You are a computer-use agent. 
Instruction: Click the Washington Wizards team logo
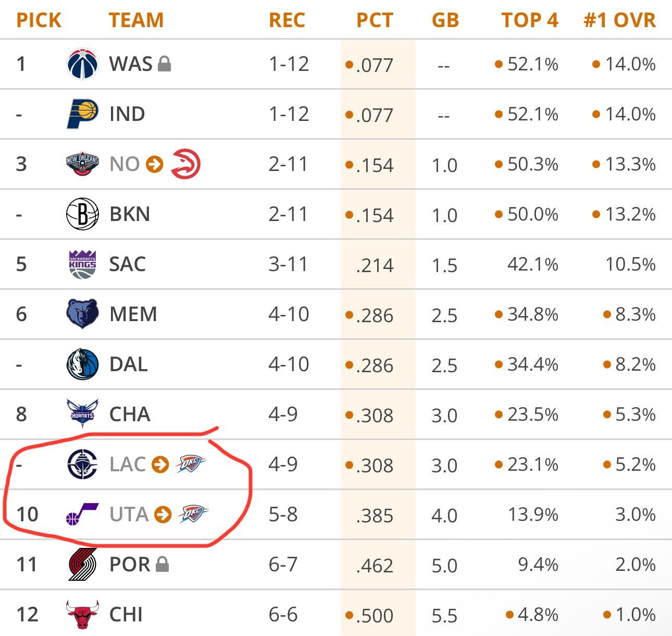coord(82,64)
